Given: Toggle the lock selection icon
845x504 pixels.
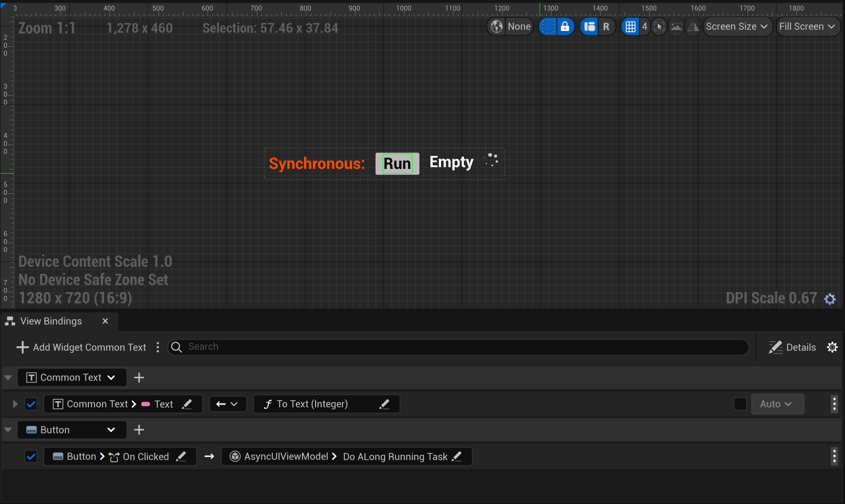Looking at the screenshot, I should point(565,27).
